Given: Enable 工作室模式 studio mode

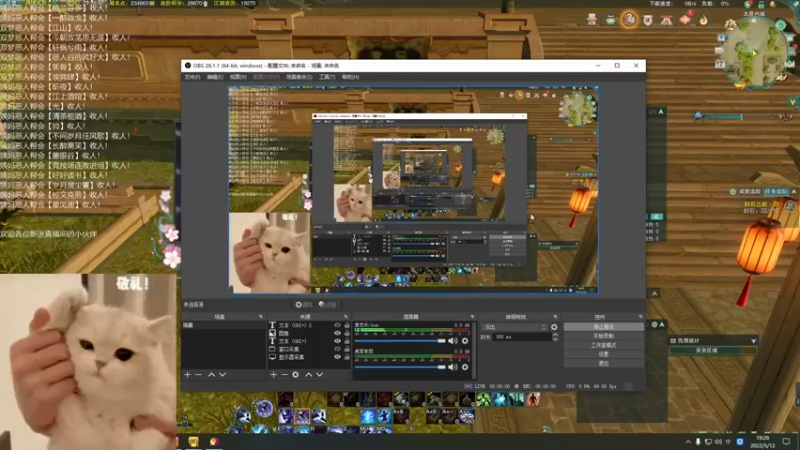Looking at the screenshot, I should pos(604,345).
